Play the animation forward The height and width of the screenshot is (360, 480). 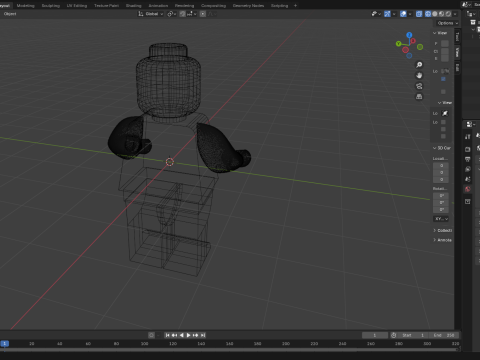[x=188, y=335]
